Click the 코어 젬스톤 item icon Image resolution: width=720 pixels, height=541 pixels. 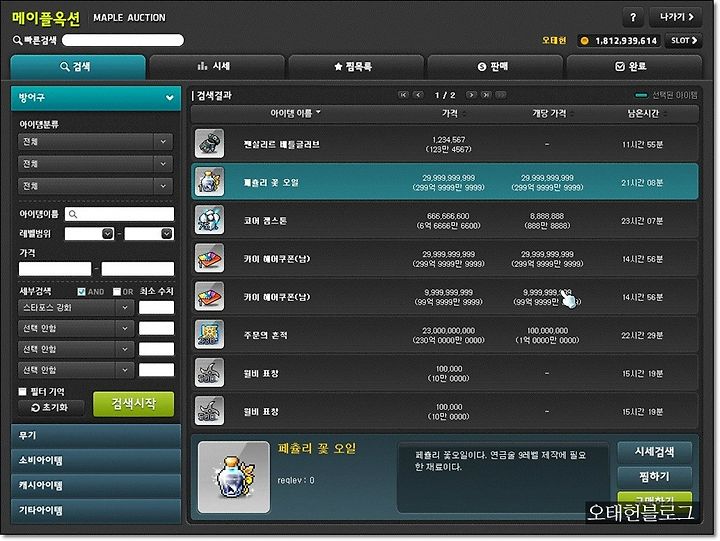209,220
